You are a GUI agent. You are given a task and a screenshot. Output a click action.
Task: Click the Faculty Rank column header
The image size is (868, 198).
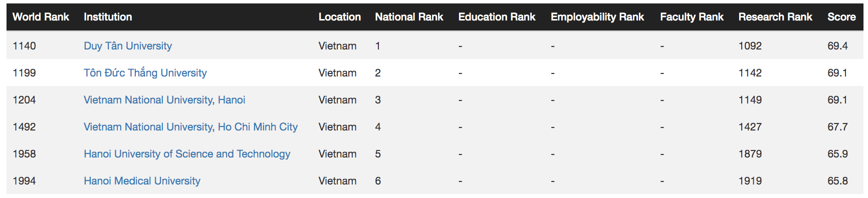(x=692, y=17)
